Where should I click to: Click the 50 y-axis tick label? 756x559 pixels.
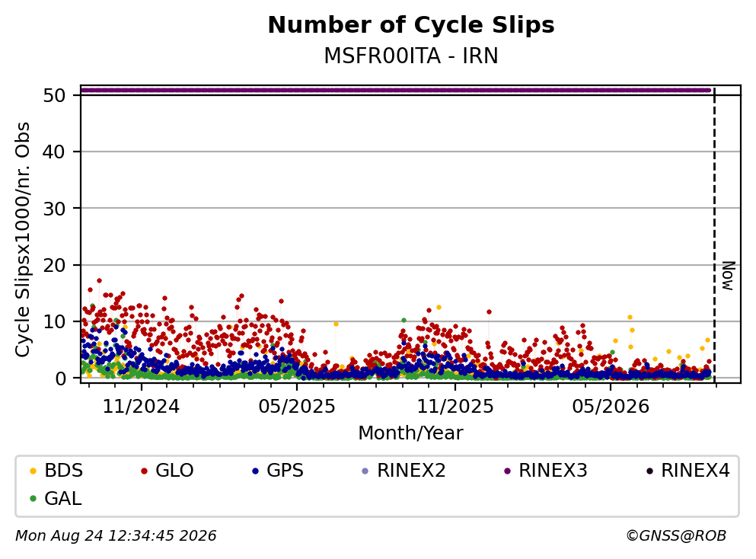pyautogui.click(x=54, y=95)
